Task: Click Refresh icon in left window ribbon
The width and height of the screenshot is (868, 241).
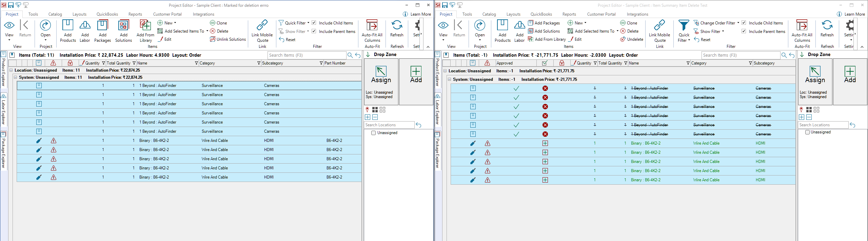Action: (x=397, y=25)
